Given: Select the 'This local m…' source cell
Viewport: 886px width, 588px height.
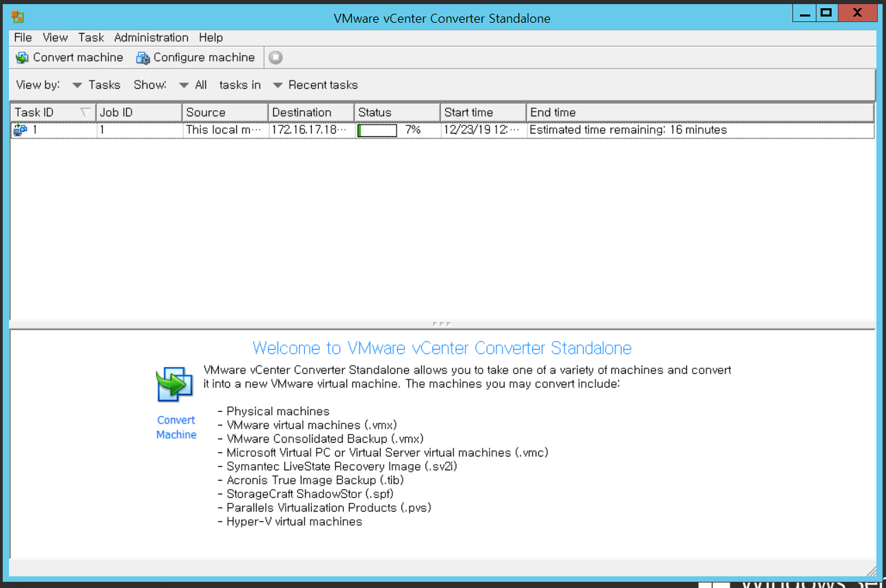Looking at the screenshot, I should 225,130.
